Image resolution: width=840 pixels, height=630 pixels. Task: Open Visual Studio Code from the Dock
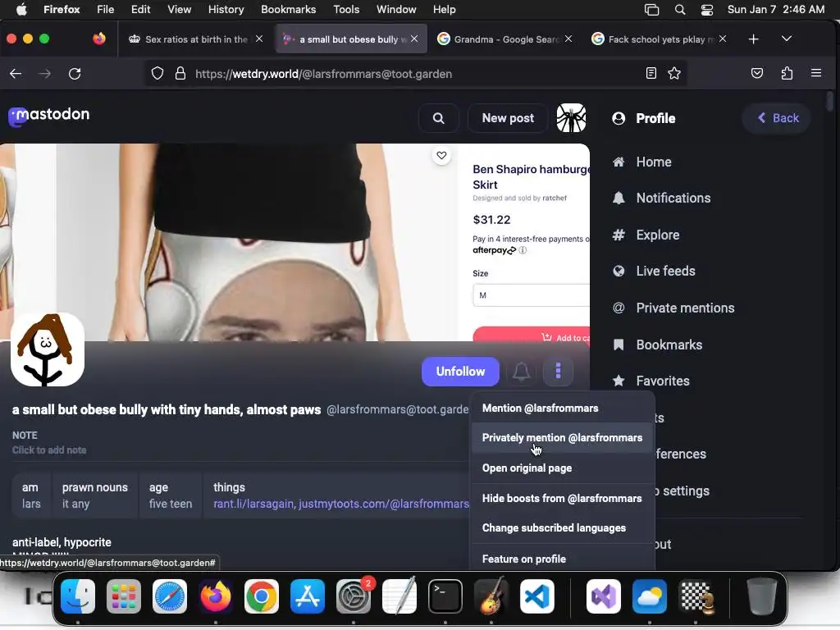(537, 596)
